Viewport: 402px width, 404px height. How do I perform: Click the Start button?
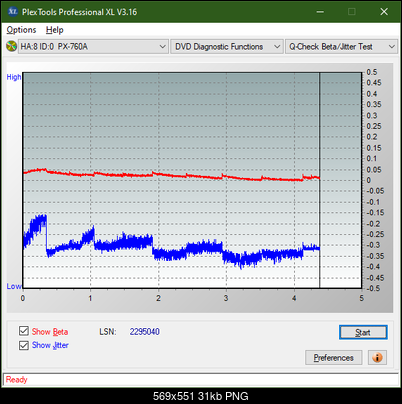363,332
